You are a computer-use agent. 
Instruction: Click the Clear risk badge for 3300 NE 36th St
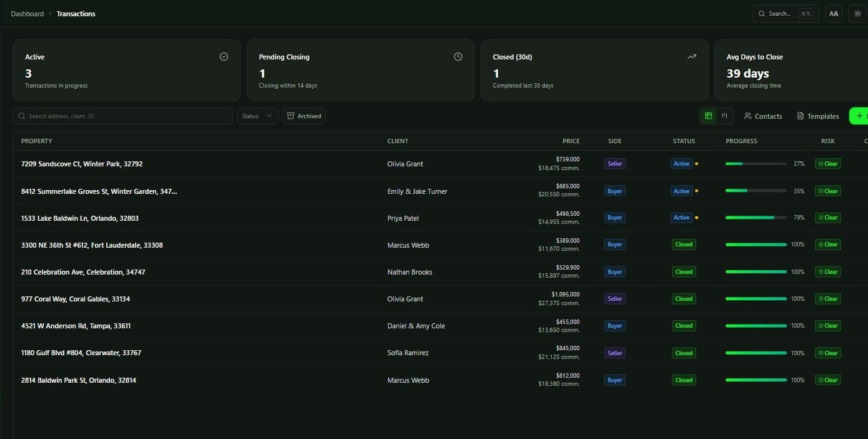click(828, 245)
